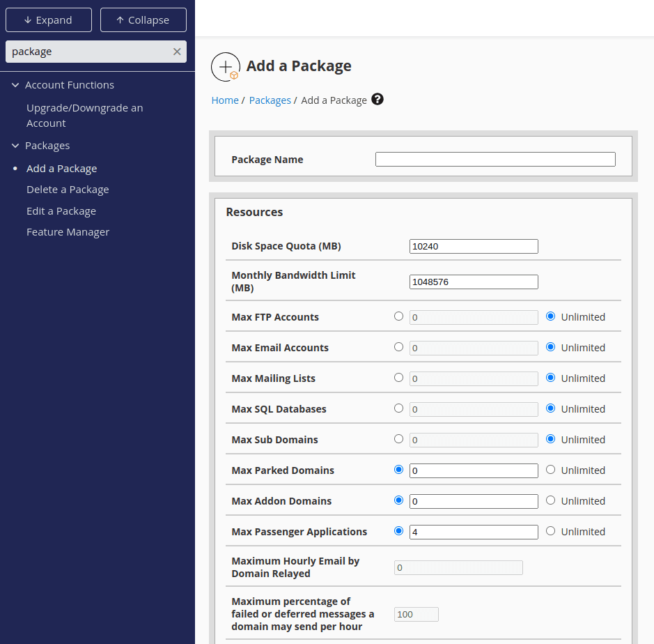Go to Home breadcrumb link

pyautogui.click(x=225, y=100)
